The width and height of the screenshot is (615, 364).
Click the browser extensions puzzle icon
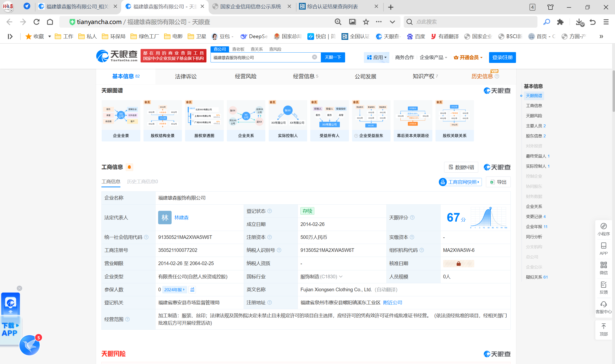tap(560, 22)
